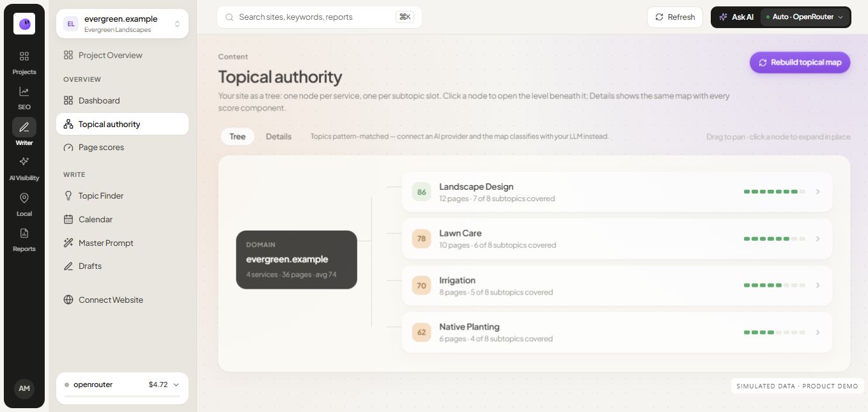Click the $4.72 balance amount
The image size is (868, 412).
(x=158, y=385)
